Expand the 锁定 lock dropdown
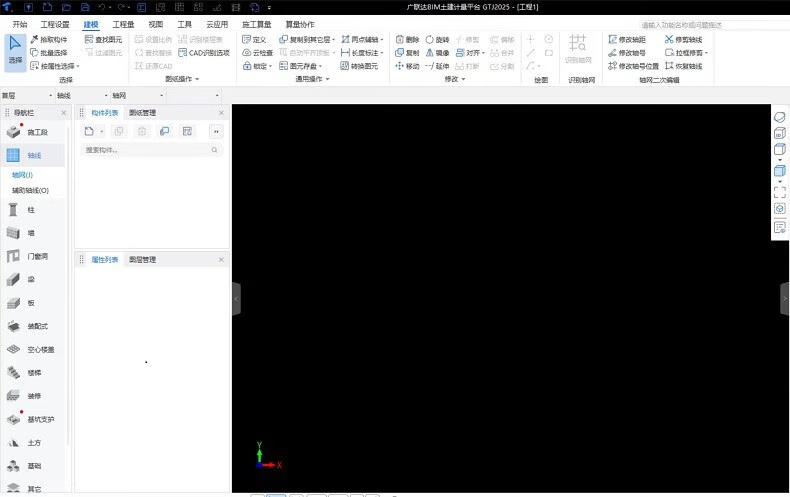790x497 pixels. coord(271,66)
